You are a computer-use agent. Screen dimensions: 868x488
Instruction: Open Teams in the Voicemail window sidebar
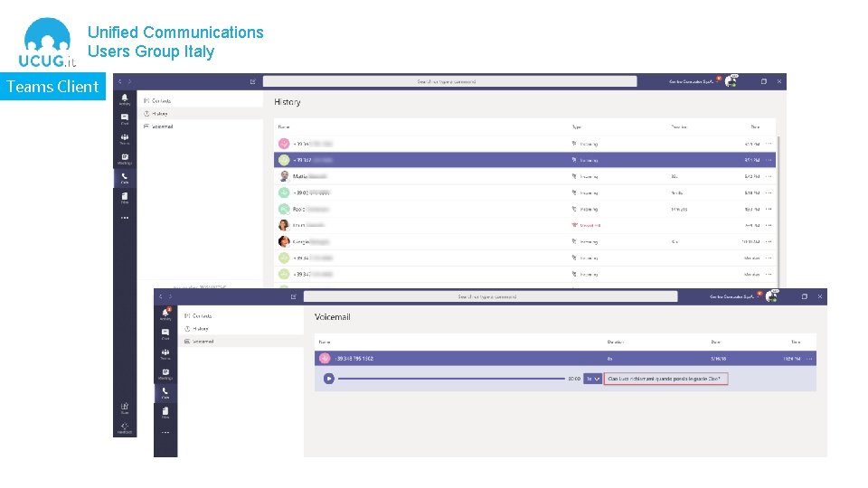[x=165, y=354]
